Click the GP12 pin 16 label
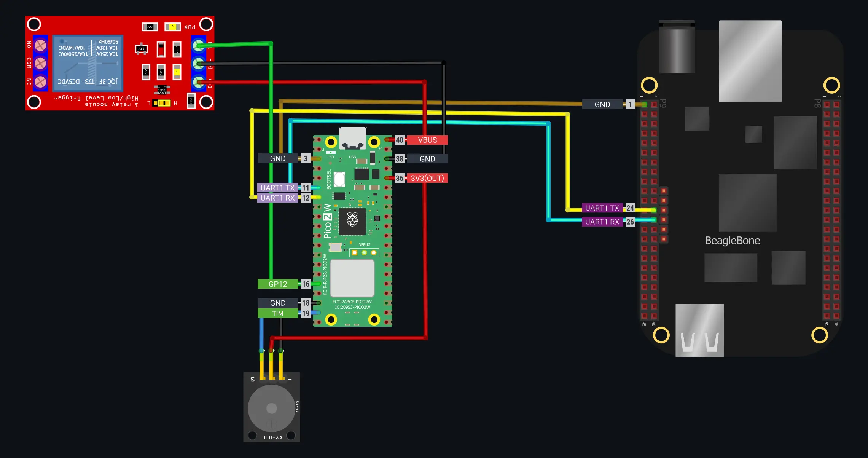868x458 pixels. 277,284
